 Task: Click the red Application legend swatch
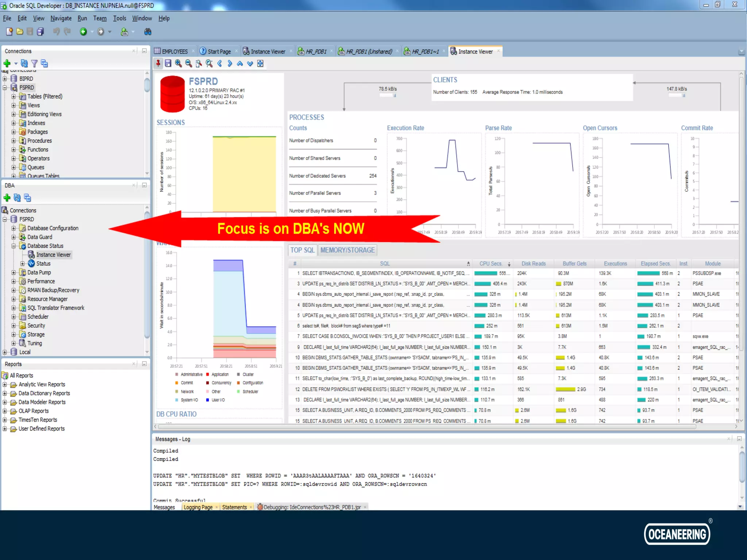point(208,374)
